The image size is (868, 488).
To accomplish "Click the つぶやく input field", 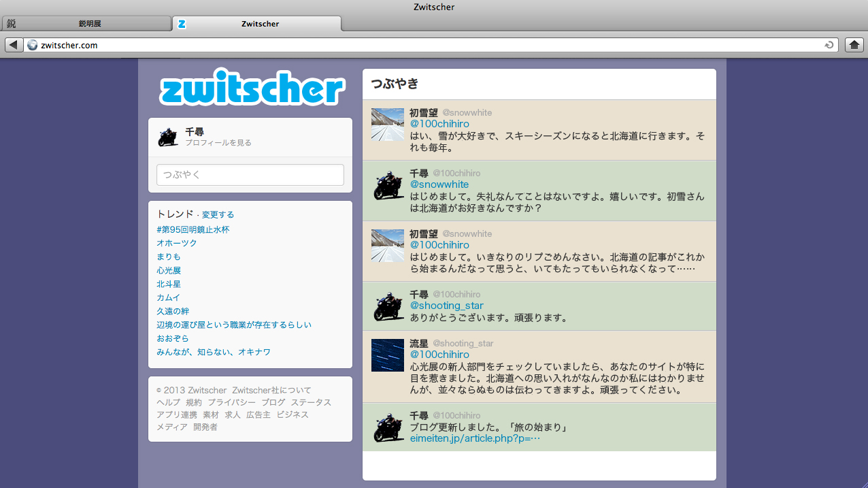I will 250,175.
